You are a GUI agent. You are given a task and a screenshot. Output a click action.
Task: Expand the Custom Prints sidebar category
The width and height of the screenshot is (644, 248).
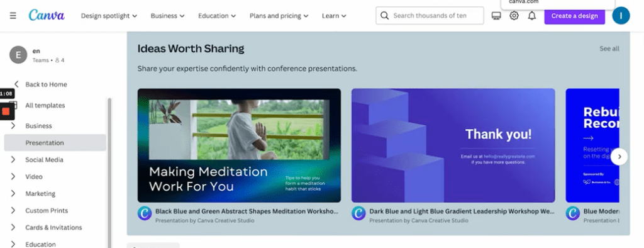pyautogui.click(x=13, y=210)
